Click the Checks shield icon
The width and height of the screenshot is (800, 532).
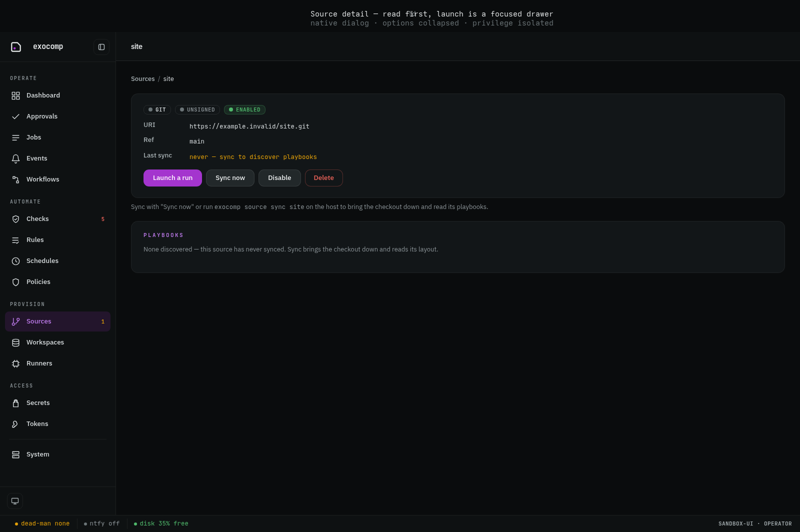[15, 219]
